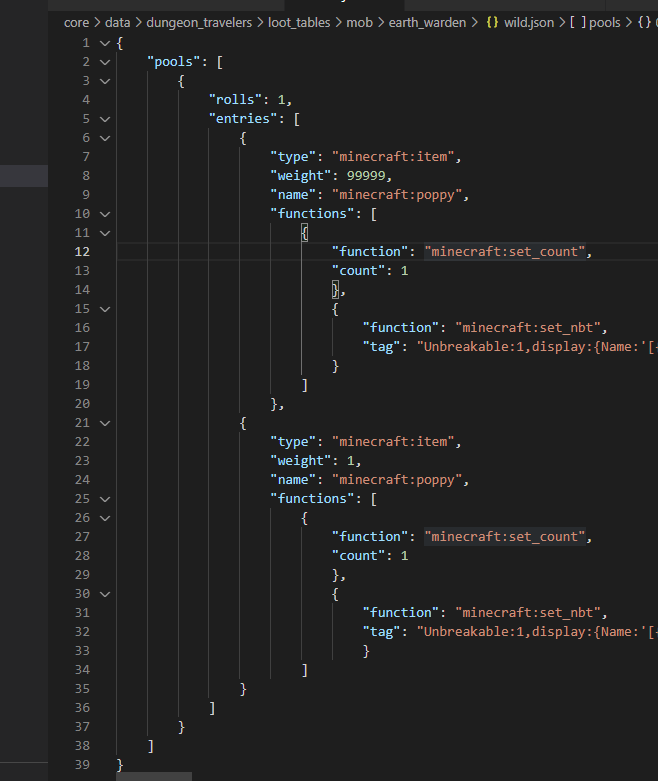Fold the "pools" array on line 2
The width and height of the screenshot is (658, 781).
tap(106, 62)
